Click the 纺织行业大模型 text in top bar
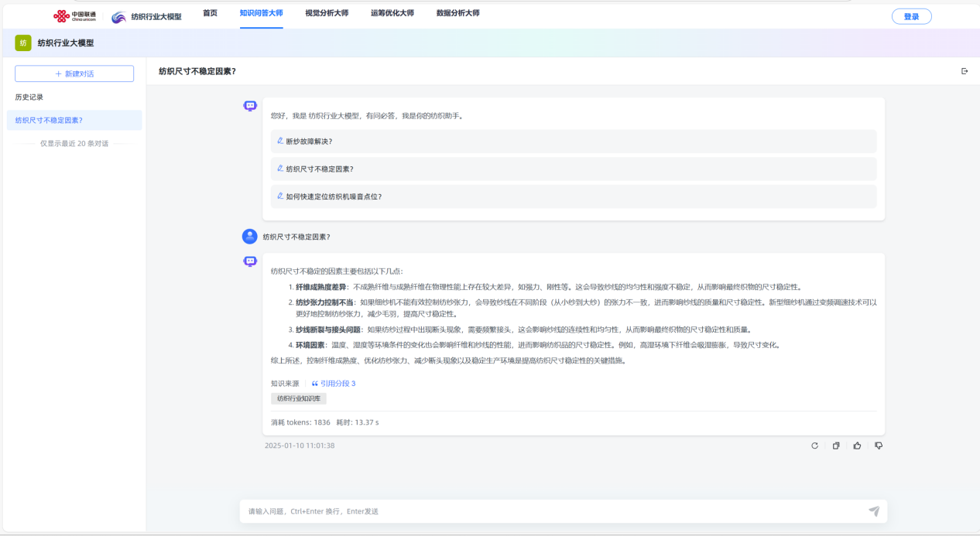Screen dimensions: 980x536 tap(156, 17)
